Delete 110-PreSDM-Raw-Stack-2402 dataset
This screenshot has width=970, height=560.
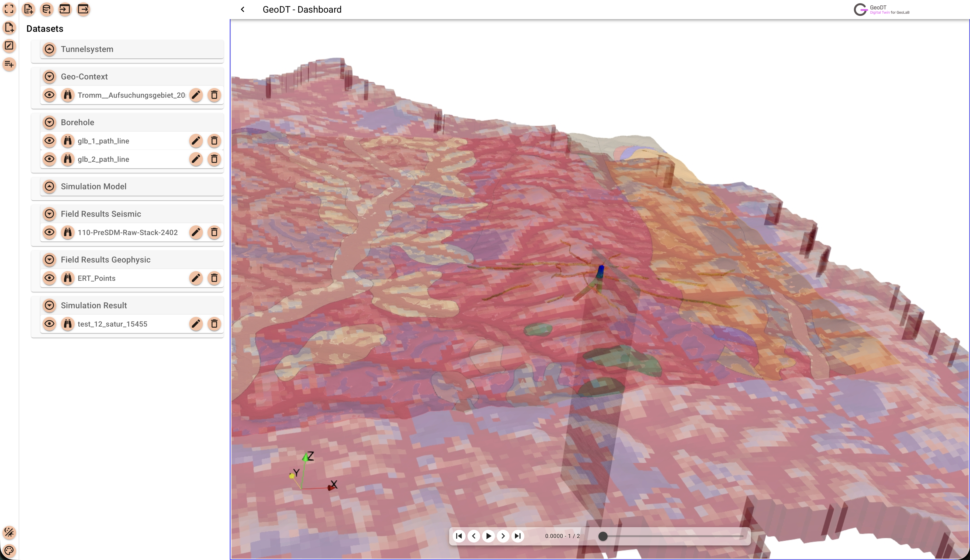click(x=214, y=232)
